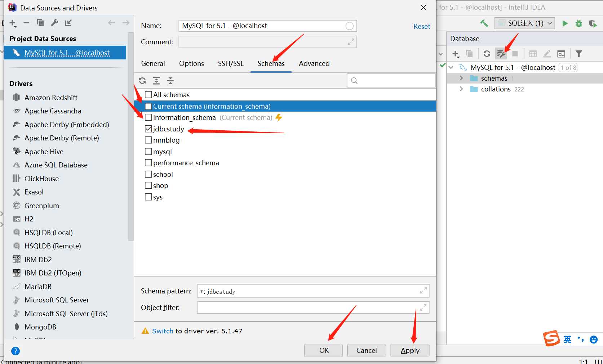This screenshot has width=603, height=364.
Task: Focus the schema search box
Action: (391, 81)
